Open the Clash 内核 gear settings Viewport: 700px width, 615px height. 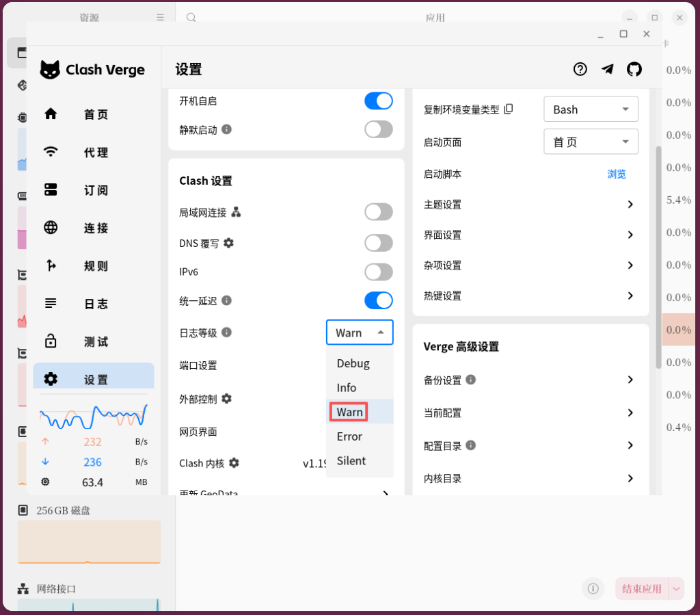234,462
